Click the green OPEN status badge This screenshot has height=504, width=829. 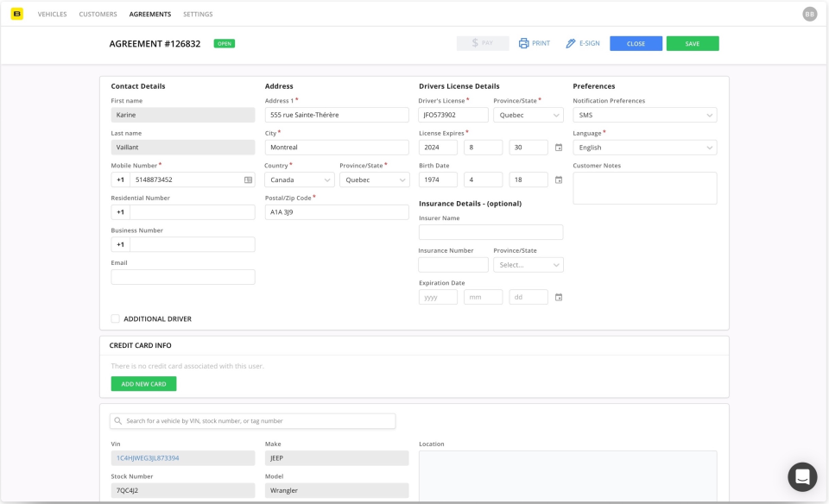[225, 43]
